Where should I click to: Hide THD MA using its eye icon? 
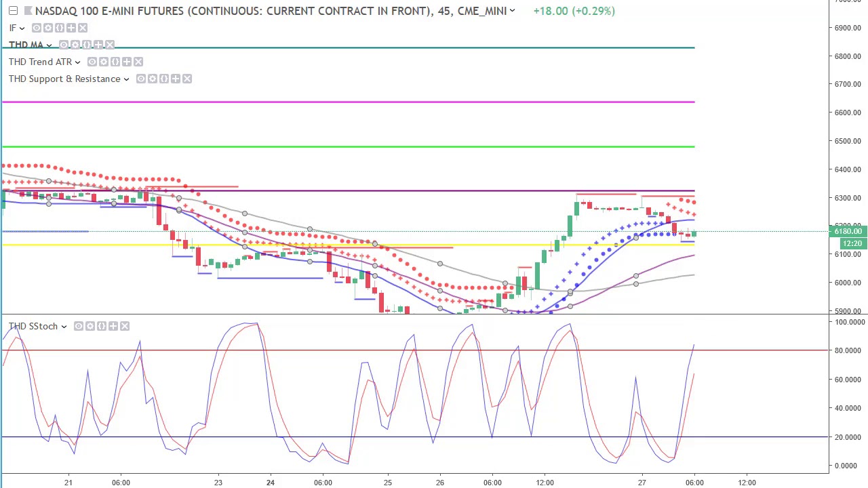(x=64, y=45)
